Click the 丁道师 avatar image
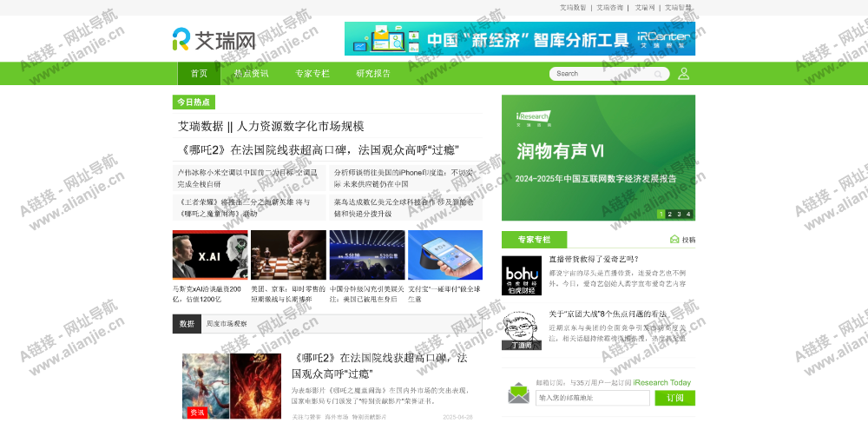Viewport: 868px width, 423px height. [522, 330]
